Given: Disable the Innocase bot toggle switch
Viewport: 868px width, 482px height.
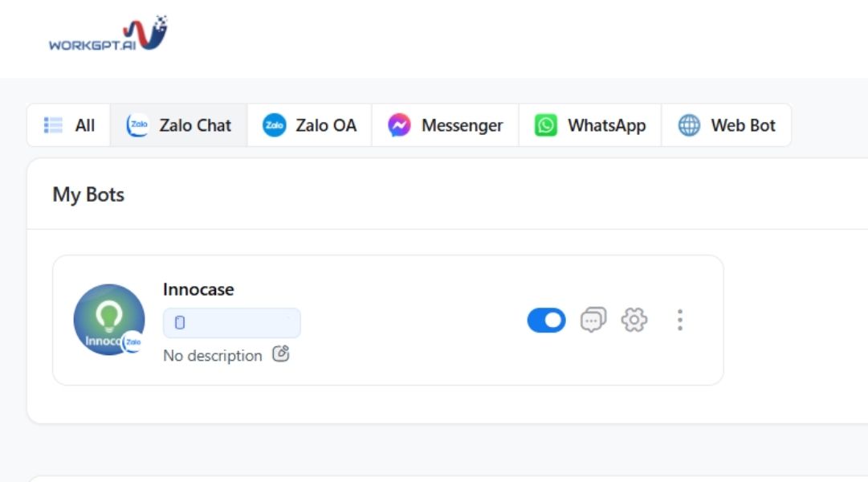Looking at the screenshot, I should tap(546, 320).
